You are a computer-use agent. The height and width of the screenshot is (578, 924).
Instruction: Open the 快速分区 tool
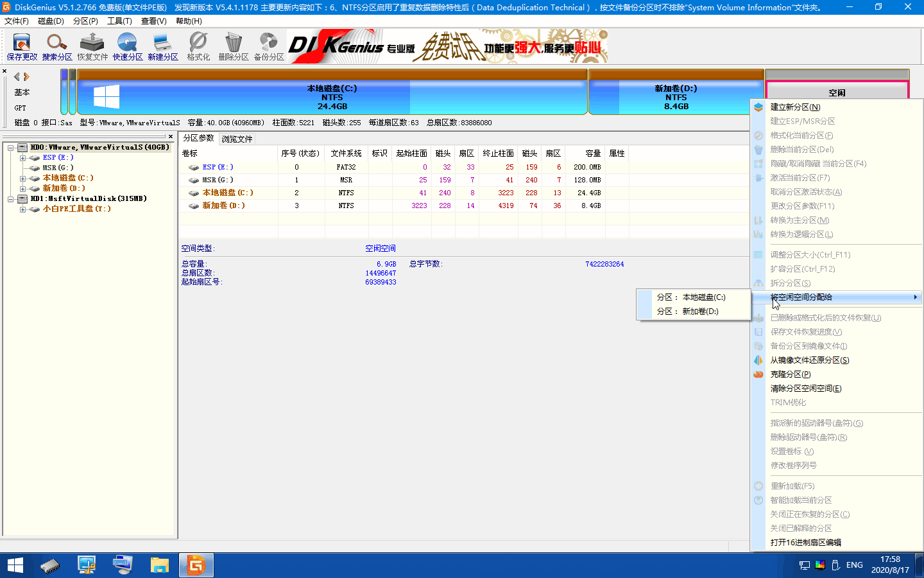click(x=128, y=48)
